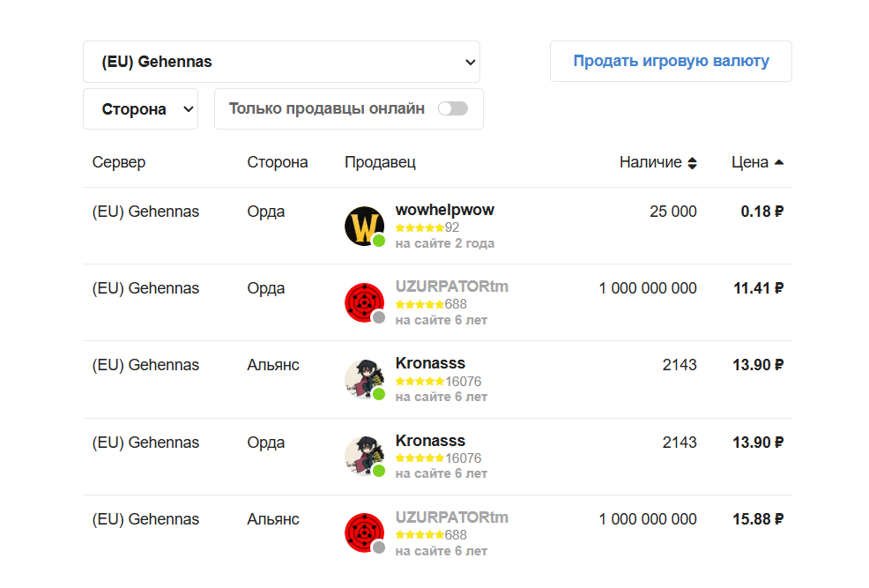The image size is (869, 588).
Task: Expand the Сторона filter dropdown
Action: click(x=140, y=109)
